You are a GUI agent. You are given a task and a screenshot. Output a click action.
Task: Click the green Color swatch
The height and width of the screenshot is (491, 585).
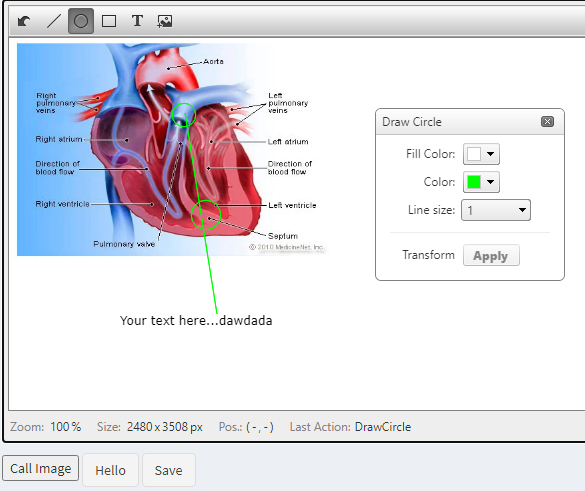tap(474, 182)
